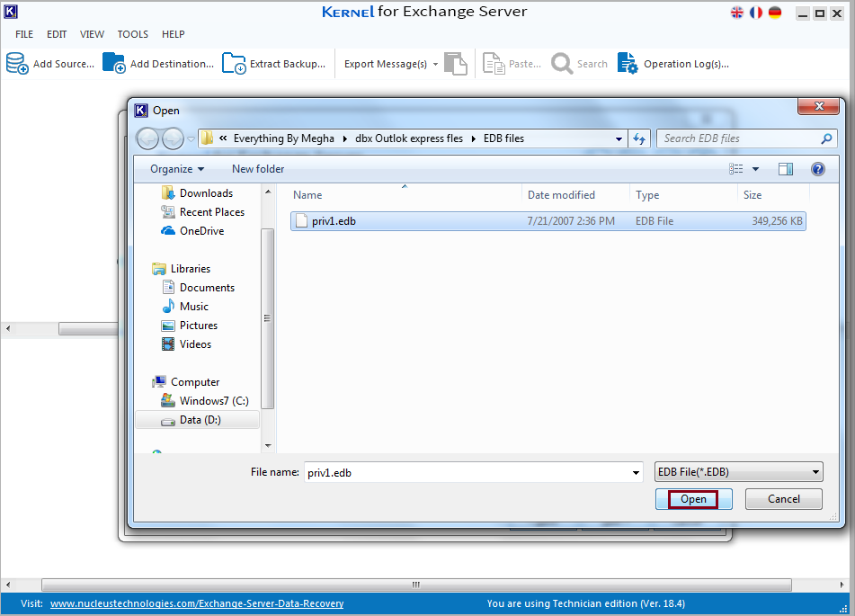Click the magnifier in Search EDB files box
855x616 pixels.
point(826,138)
